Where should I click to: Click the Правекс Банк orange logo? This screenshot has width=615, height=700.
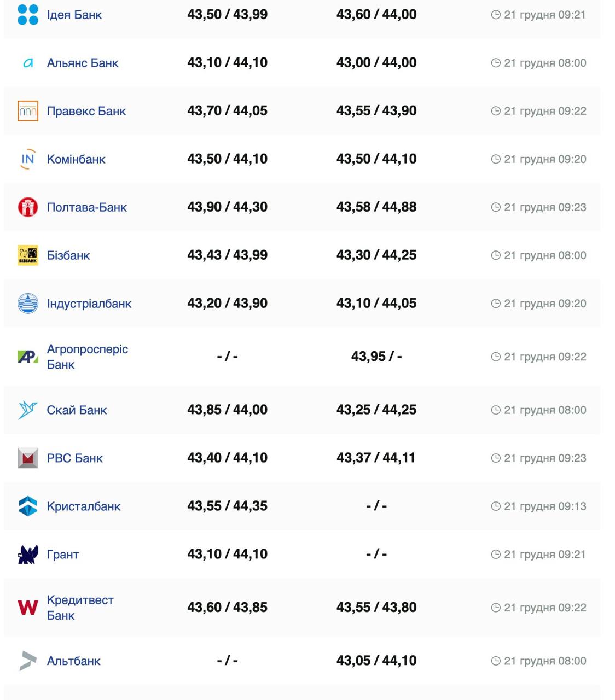[x=28, y=111]
